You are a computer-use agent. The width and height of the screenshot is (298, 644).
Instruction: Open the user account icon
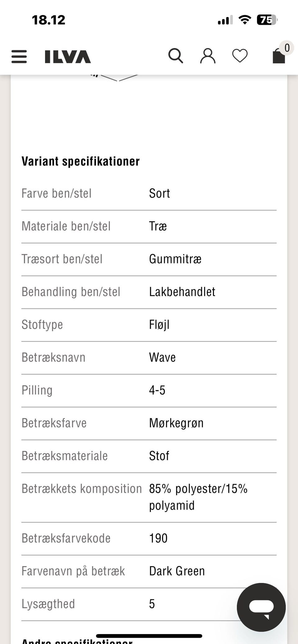coord(208,56)
